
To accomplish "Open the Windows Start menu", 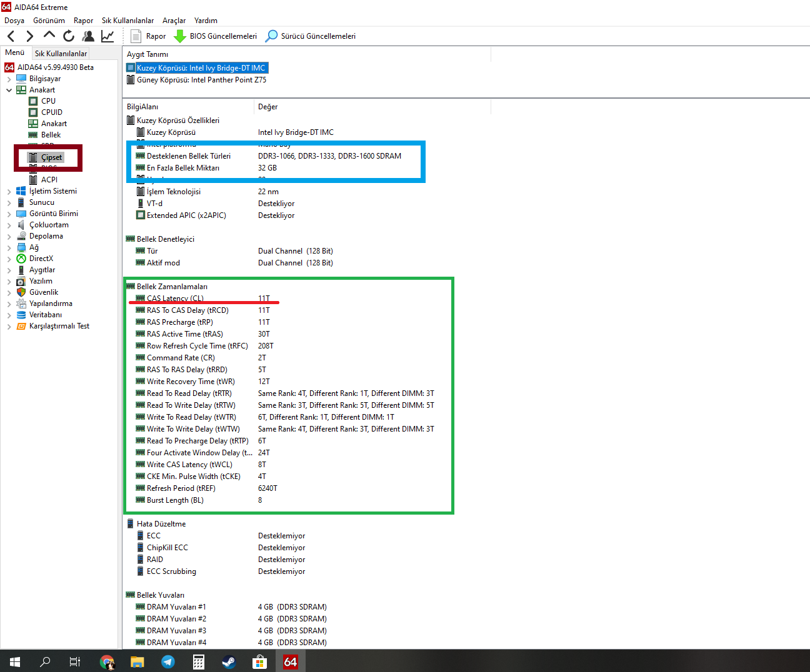I will click(15, 661).
